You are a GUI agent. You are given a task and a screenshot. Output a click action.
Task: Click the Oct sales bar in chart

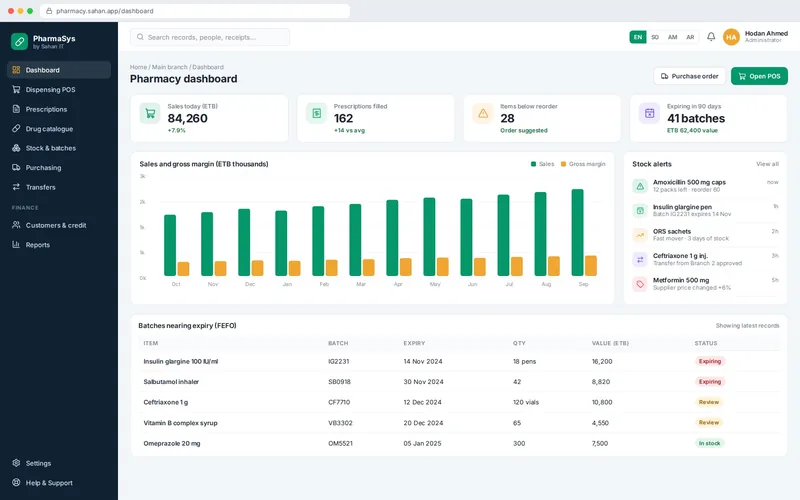170,245
